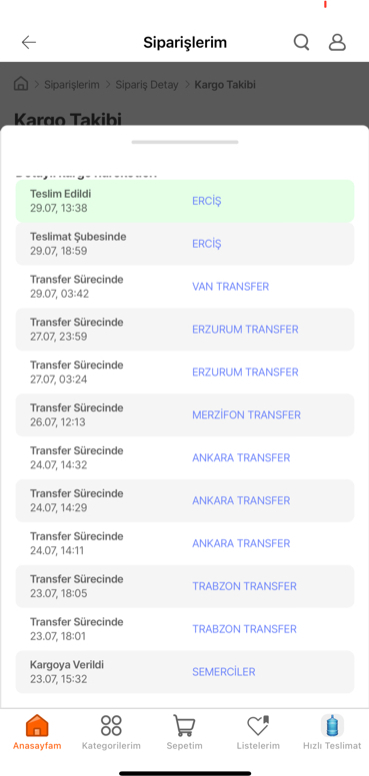Tap SEMERCİLER location link
Viewport: 369px width, 776px height.
pos(224,672)
